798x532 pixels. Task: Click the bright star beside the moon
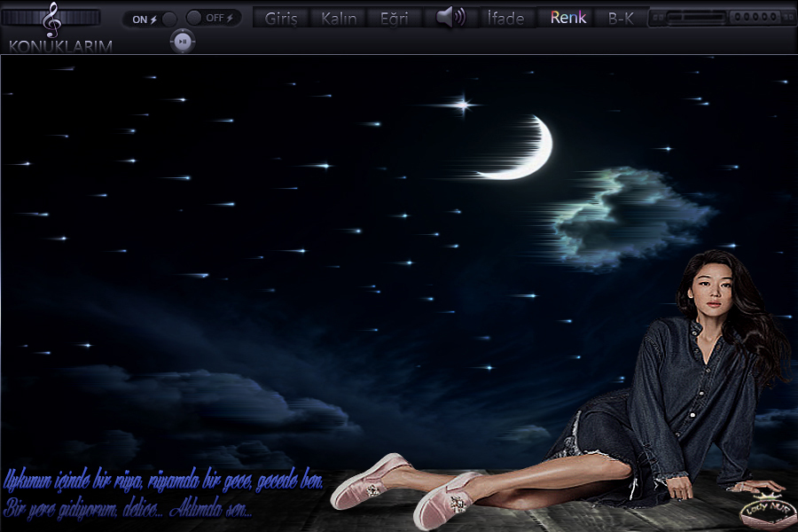(x=461, y=105)
